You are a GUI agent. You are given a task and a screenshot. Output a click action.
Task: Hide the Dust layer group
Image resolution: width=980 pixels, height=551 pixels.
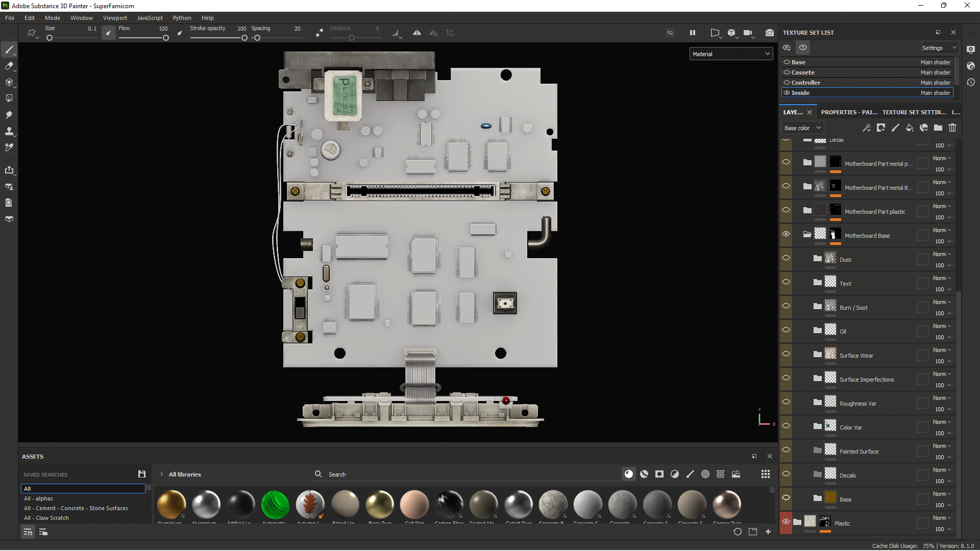point(786,258)
